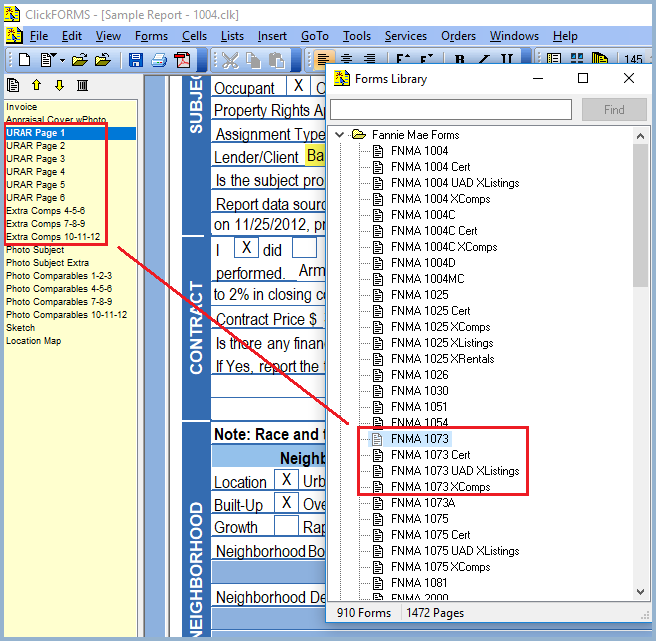Open the Orders menu
656x641 pixels.
pos(459,36)
